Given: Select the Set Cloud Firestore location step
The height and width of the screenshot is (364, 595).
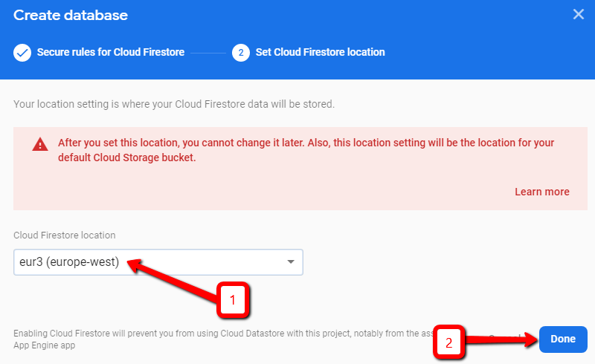Looking at the screenshot, I should click(320, 53).
